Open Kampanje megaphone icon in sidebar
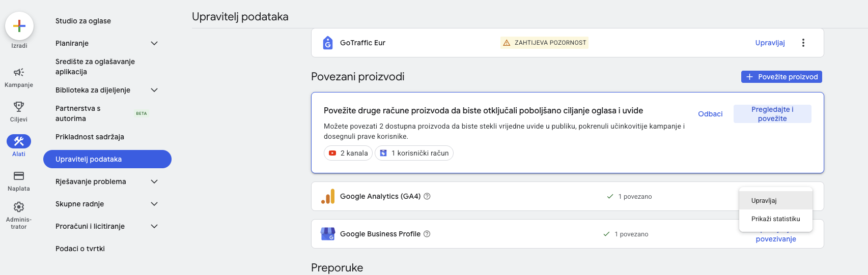 tap(19, 72)
